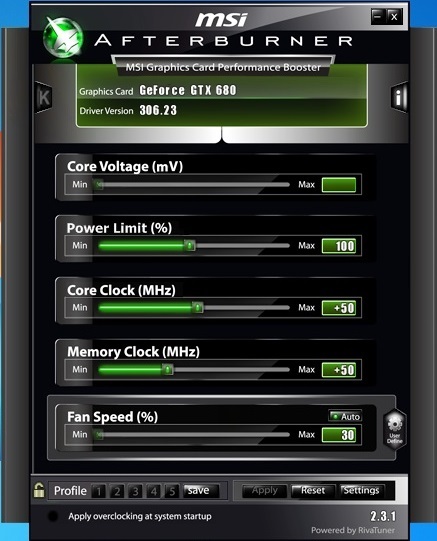Toggle Auto fan speed mode
This screenshot has height=541, width=437.
click(x=345, y=416)
